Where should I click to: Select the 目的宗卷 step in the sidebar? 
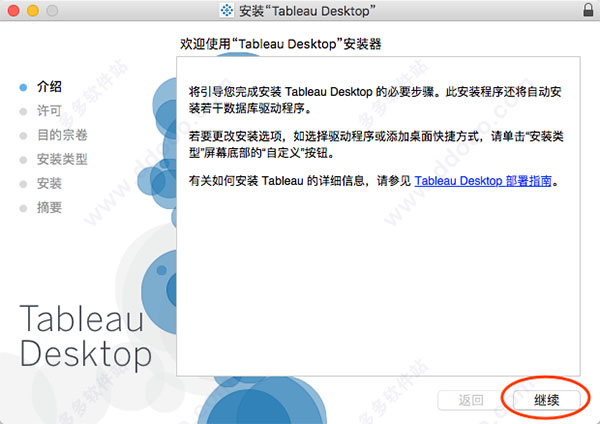point(62,135)
